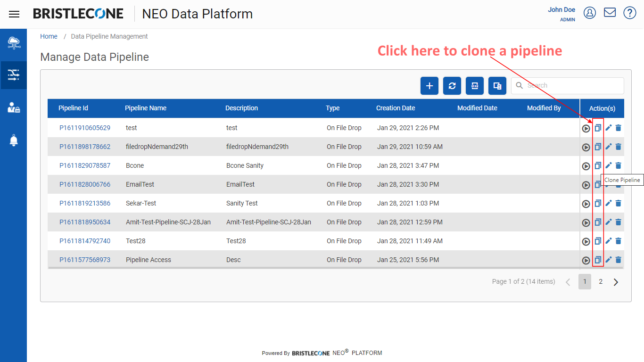Delete the Pipeline Access pipeline
Image resolution: width=644 pixels, height=362 pixels.
(x=619, y=260)
